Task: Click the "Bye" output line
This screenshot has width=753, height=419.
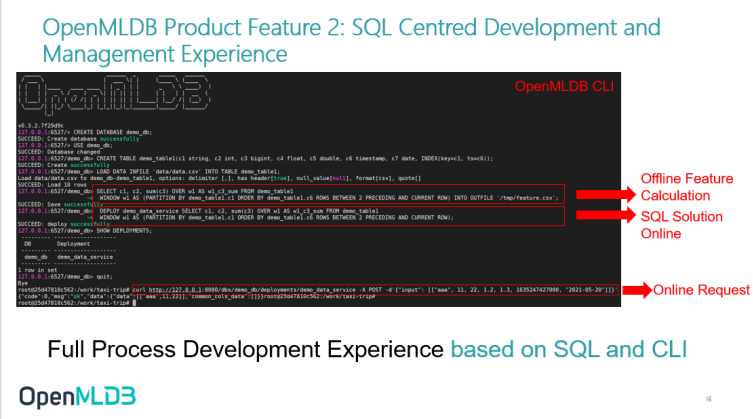Action: click(23, 283)
